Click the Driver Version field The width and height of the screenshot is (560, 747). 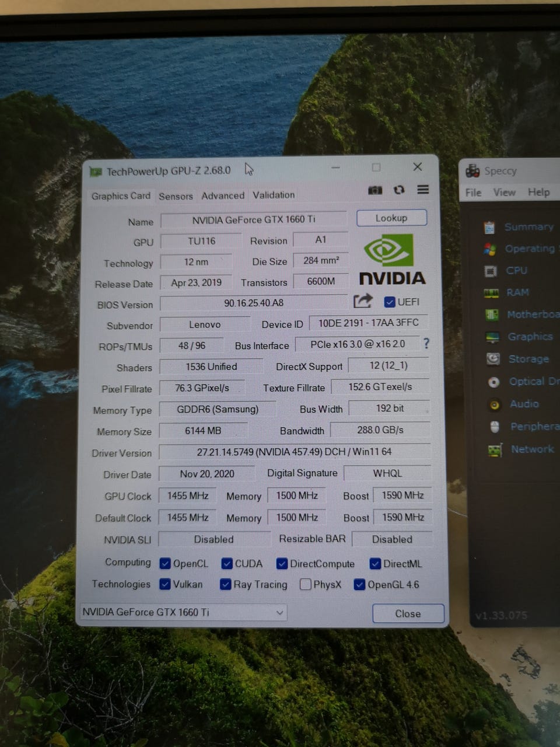pos(295,452)
